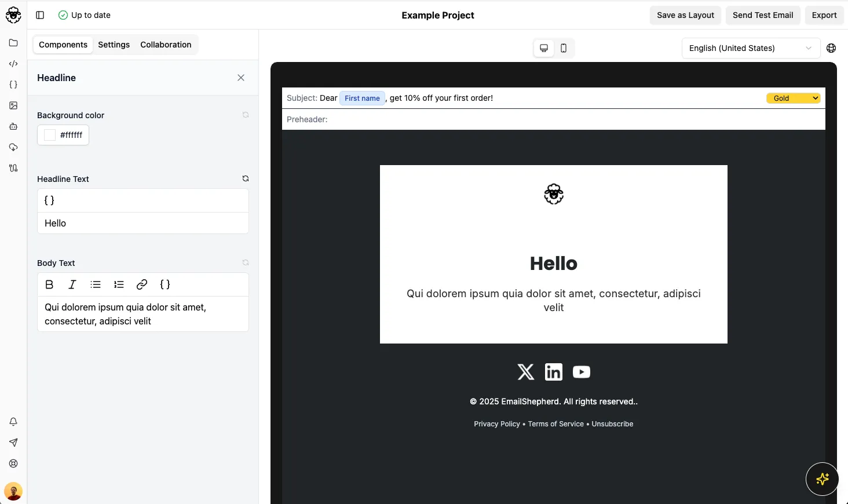Switch to desktop preview mode

(544, 48)
